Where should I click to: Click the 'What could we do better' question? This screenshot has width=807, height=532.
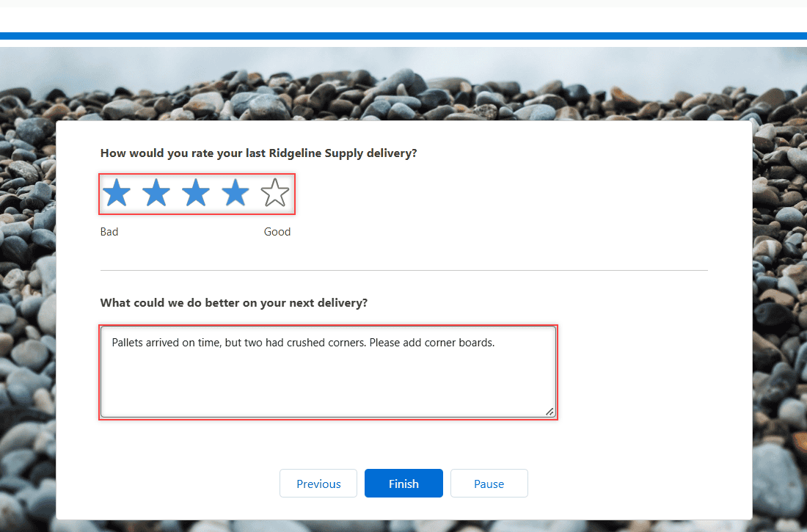(x=233, y=303)
